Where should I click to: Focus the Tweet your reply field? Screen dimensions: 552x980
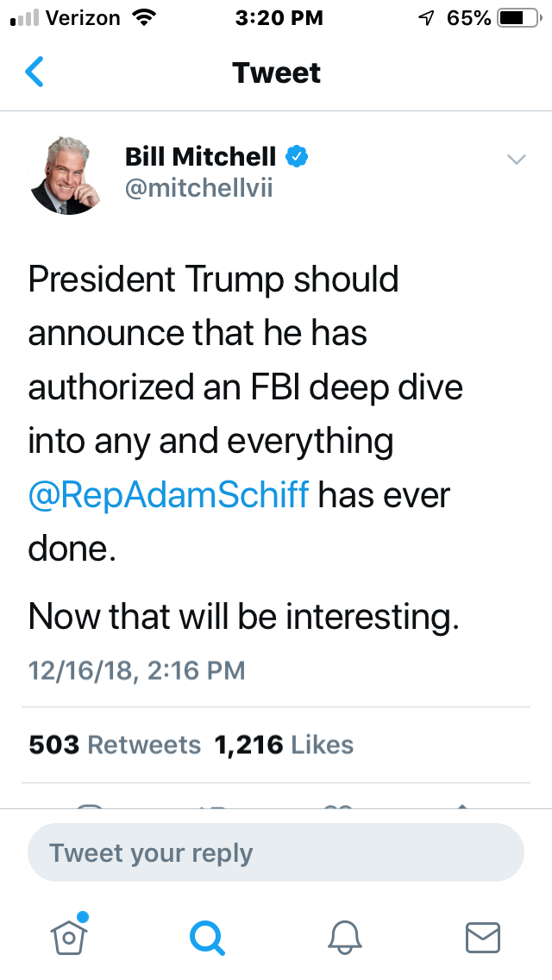pos(276,852)
